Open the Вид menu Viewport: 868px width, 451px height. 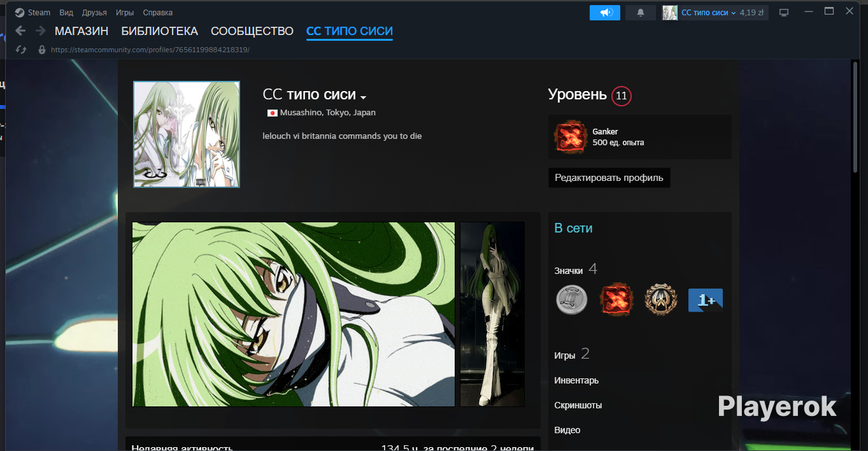click(x=66, y=12)
